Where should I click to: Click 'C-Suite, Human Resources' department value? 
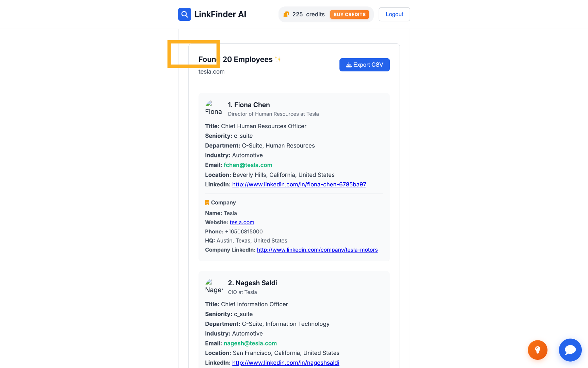[x=278, y=145]
